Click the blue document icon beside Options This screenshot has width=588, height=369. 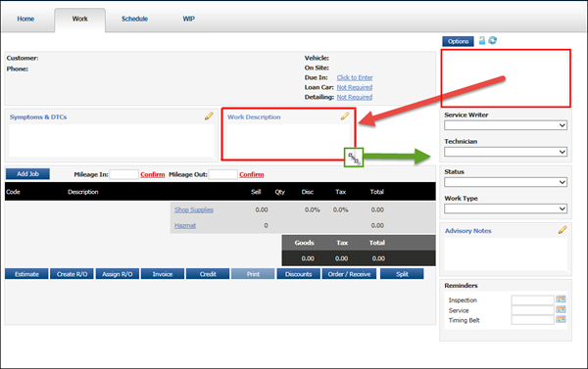tap(482, 40)
